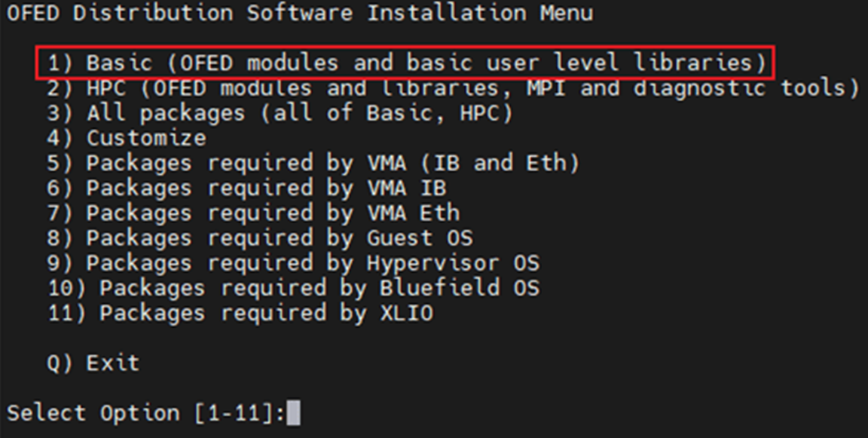Viewport: 868px width, 438px height.
Task: Select All packages option 3
Action: coord(280,113)
